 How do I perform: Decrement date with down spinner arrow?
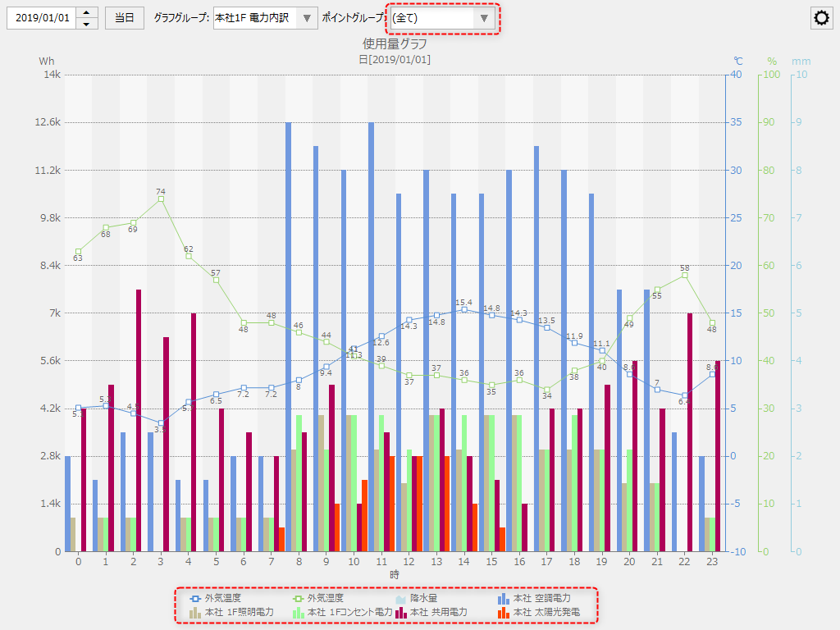(x=88, y=23)
